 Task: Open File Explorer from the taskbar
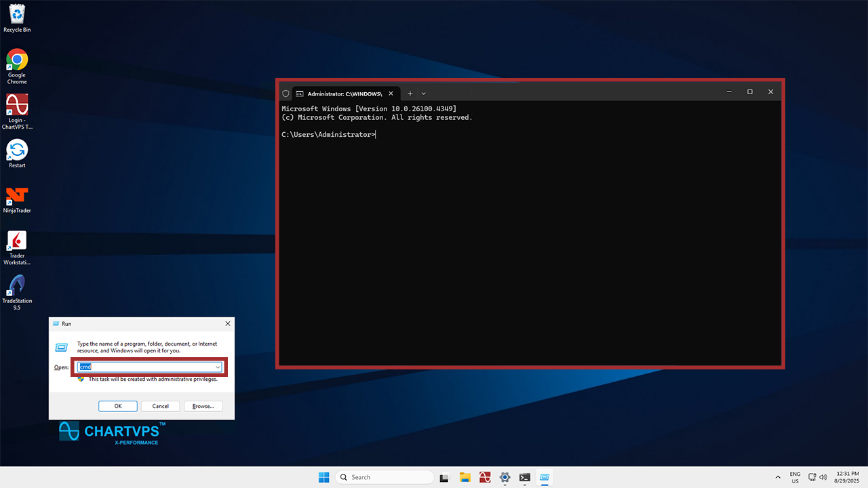(465, 477)
